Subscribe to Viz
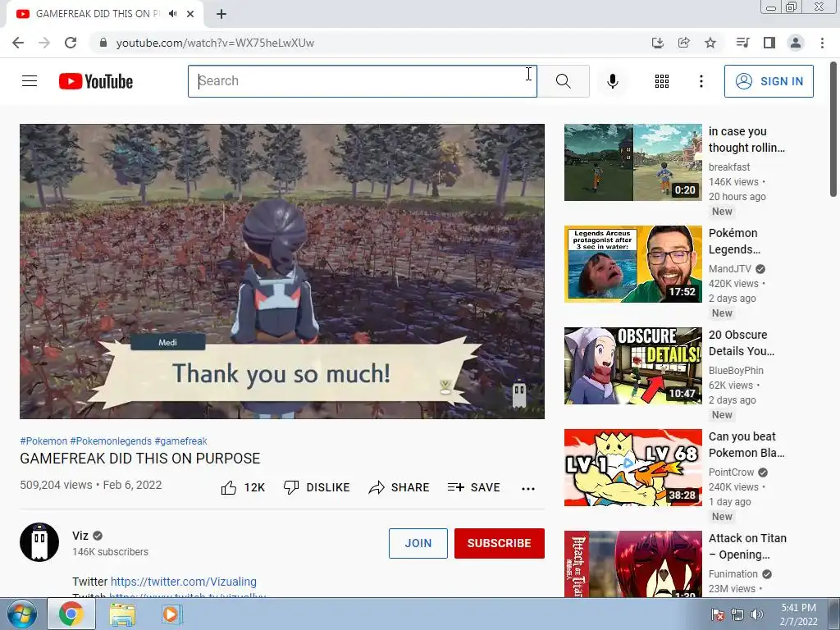 tap(500, 543)
